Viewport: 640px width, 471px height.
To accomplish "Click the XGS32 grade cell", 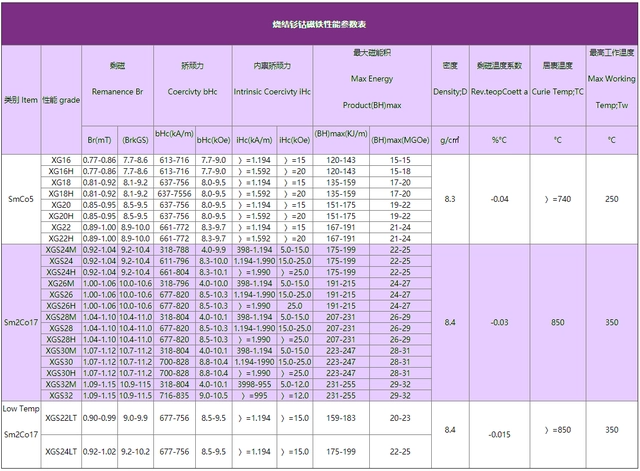I will [61, 394].
